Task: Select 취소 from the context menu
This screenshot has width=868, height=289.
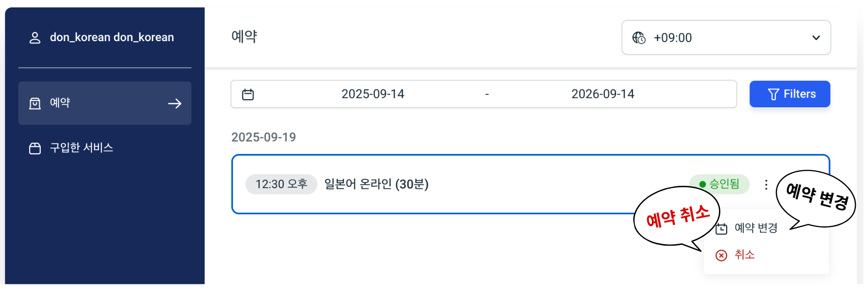Action: [744, 255]
